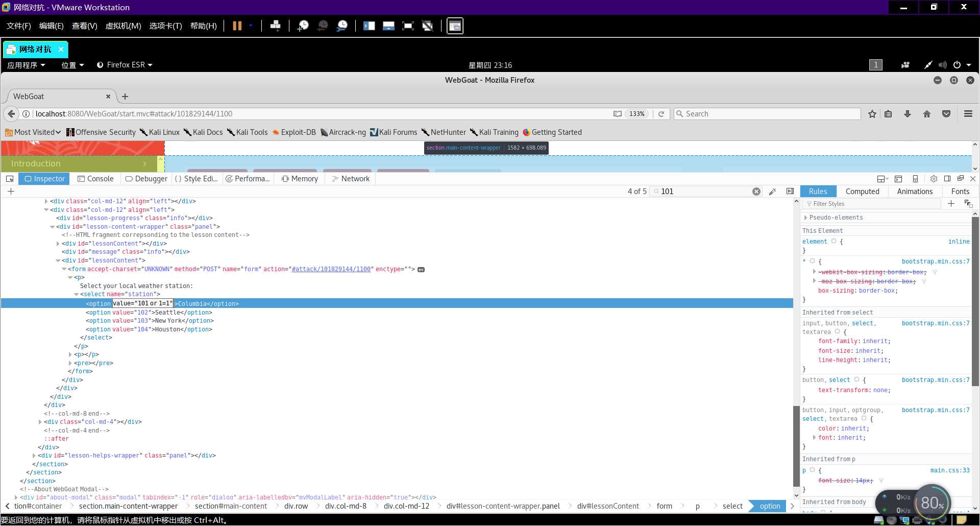Expand the pre element node
Screen dimensions: 980x526
click(70, 363)
